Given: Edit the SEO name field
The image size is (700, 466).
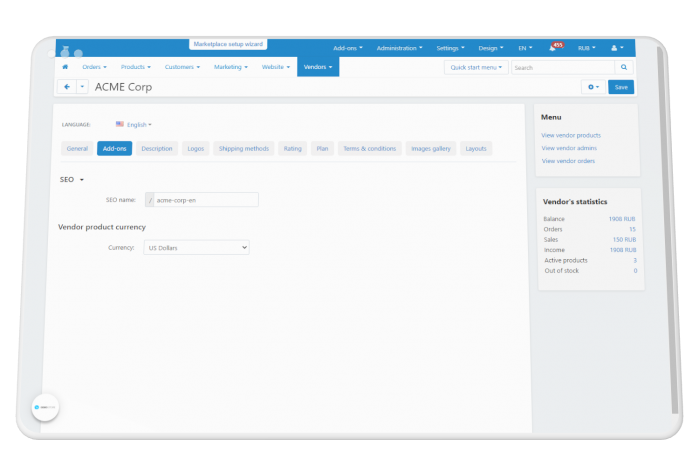Looking at the screenshot, I should (206, 200).
